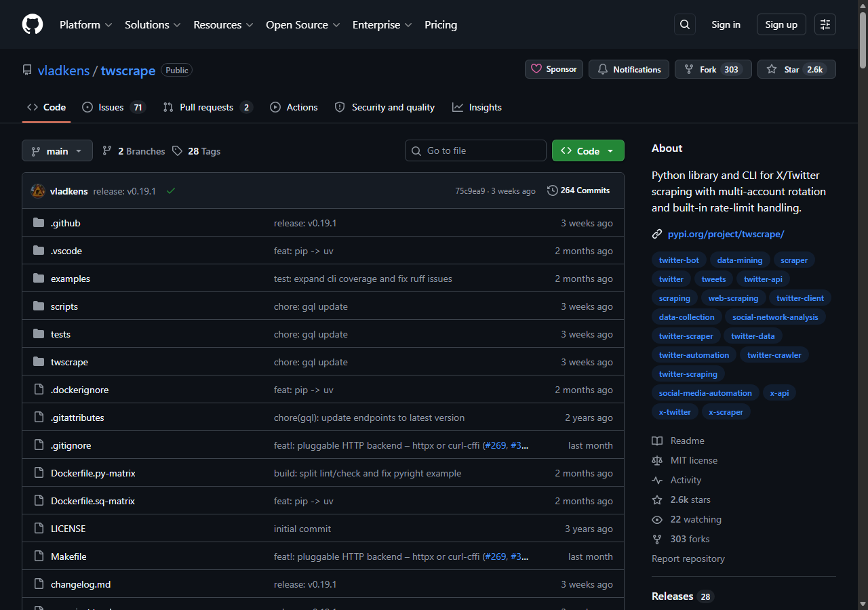Screen dimensions: 868x610
Task: Switch to the Issues tab
Action: (113, 107)
